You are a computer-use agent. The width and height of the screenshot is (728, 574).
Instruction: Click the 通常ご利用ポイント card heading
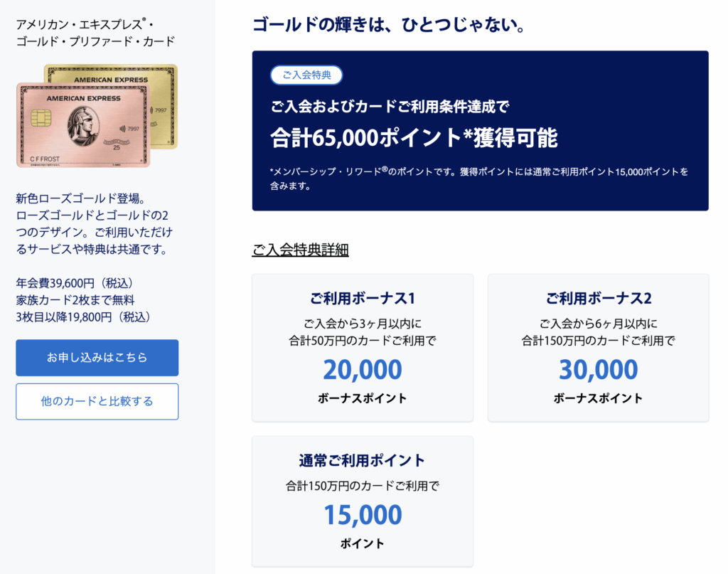pos(363,459)
